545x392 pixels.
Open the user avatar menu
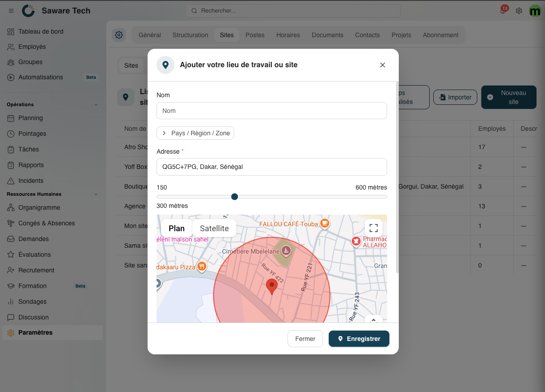point(535,11)
